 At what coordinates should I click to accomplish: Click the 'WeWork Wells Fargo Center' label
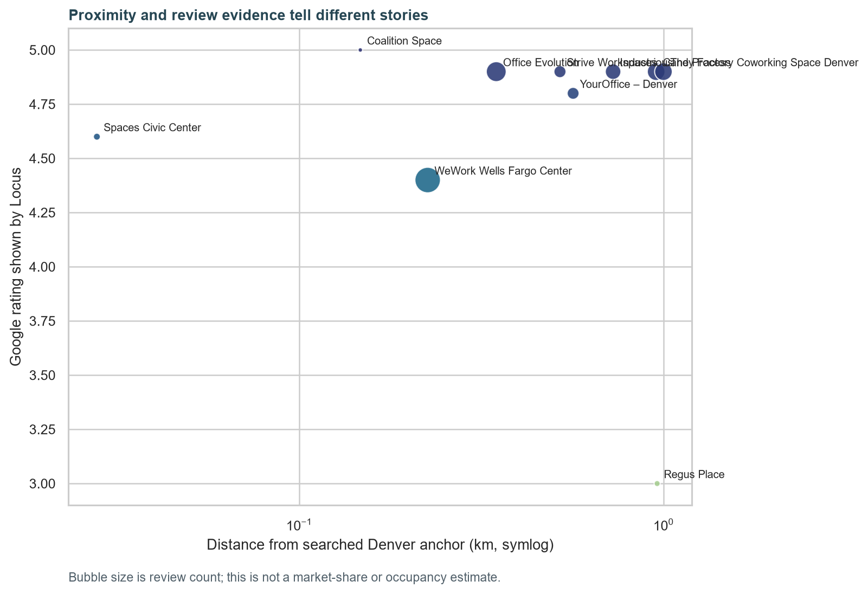[503, 171]
